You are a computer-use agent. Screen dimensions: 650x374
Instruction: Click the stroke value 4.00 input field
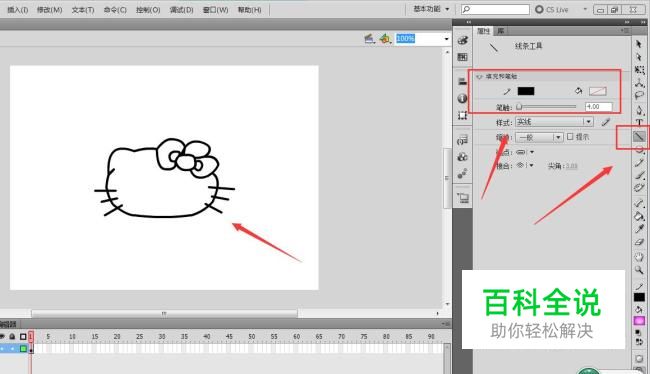tap(598, 107)
